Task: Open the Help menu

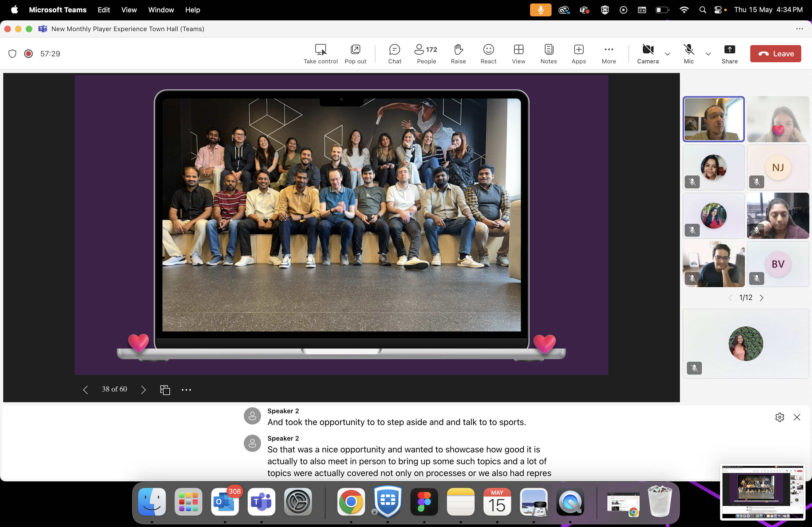Action: pos(193,10)
